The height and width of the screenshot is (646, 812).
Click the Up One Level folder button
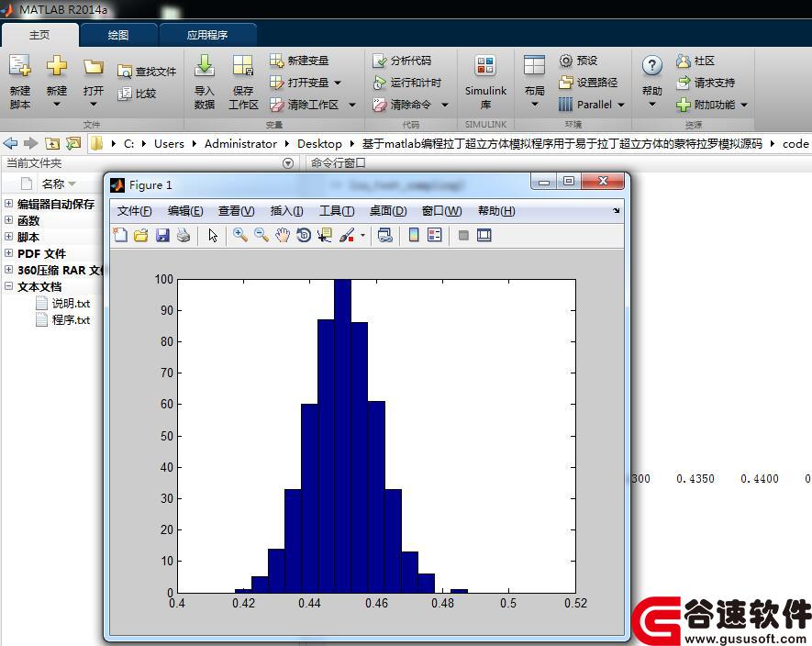(52, 143)
